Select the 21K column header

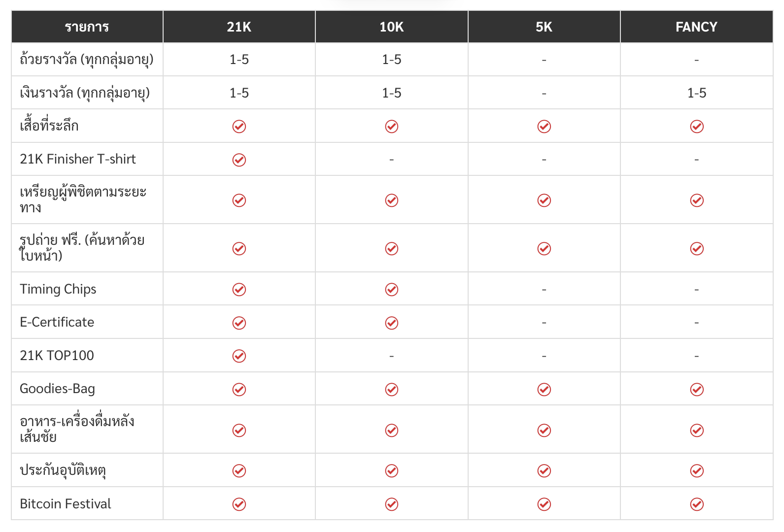(239, 27)
